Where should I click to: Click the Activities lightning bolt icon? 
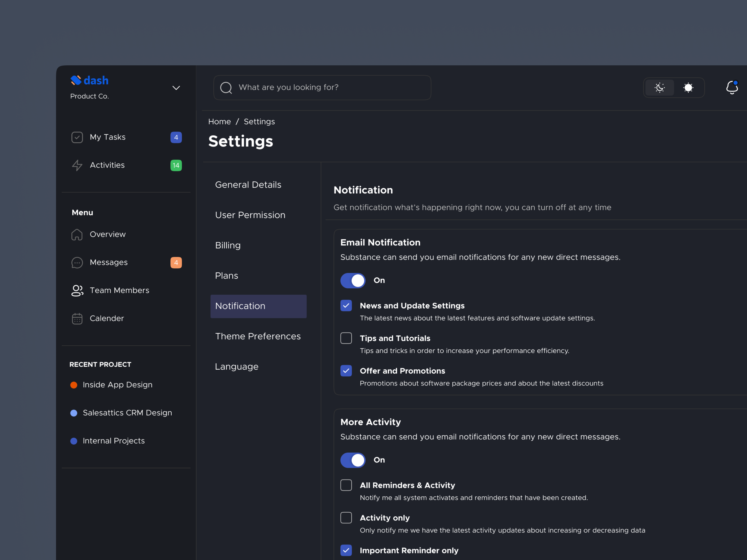(77, 165)
